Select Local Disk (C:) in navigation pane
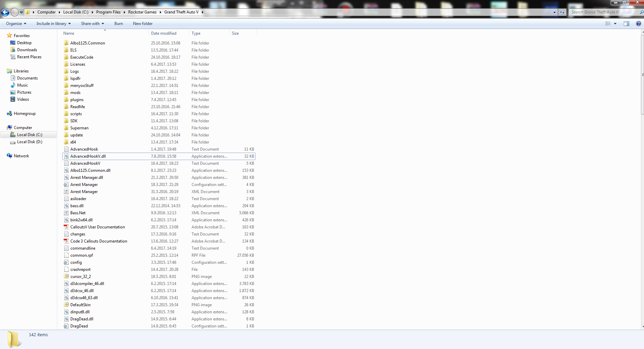644x349 pixels. click(30, 135)
